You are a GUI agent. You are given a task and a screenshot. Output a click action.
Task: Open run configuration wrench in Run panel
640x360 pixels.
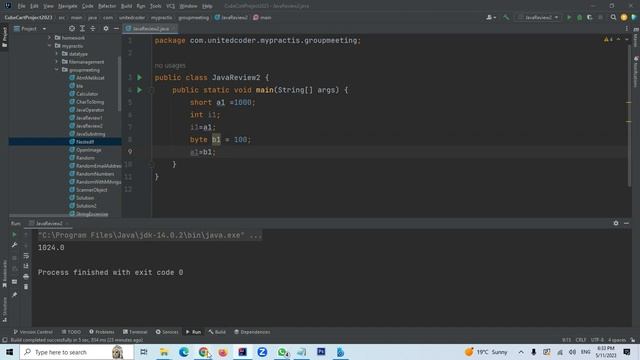pos(14,245)
